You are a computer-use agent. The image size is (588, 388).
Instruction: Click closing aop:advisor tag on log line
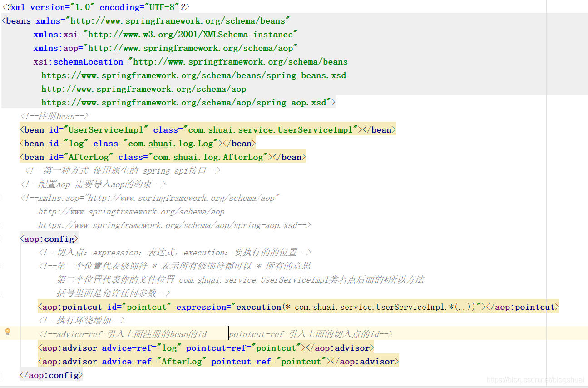point(340,348)
